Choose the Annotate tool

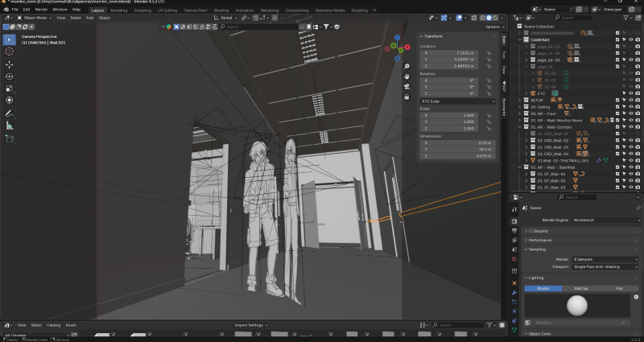(10, 113)
